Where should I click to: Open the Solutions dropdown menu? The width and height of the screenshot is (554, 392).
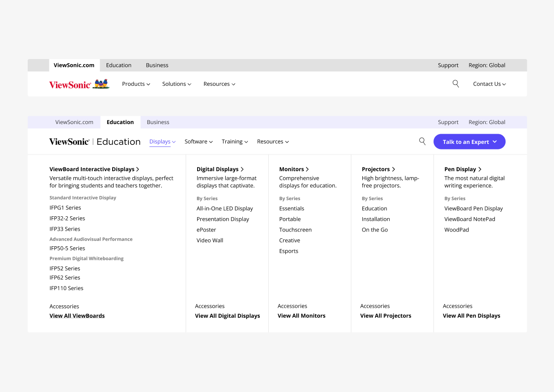click(177, 84)
